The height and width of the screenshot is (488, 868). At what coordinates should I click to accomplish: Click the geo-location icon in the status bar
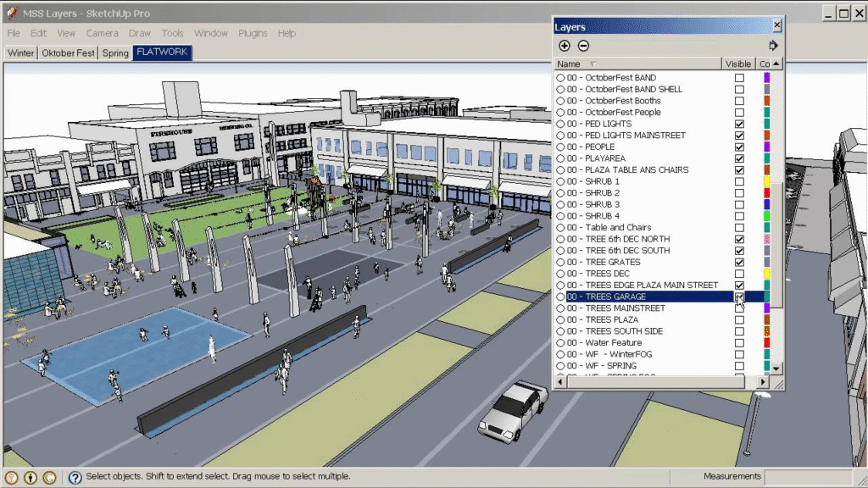12,478
